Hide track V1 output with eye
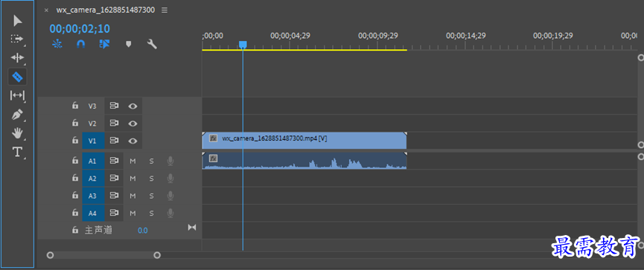 (x=133, y=141)
